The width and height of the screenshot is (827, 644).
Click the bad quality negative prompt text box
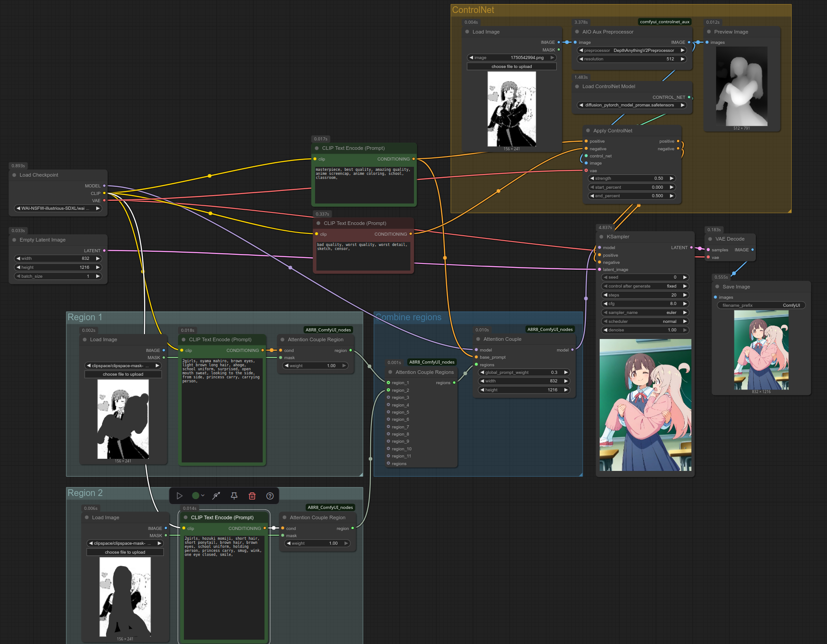pos(363,256)
